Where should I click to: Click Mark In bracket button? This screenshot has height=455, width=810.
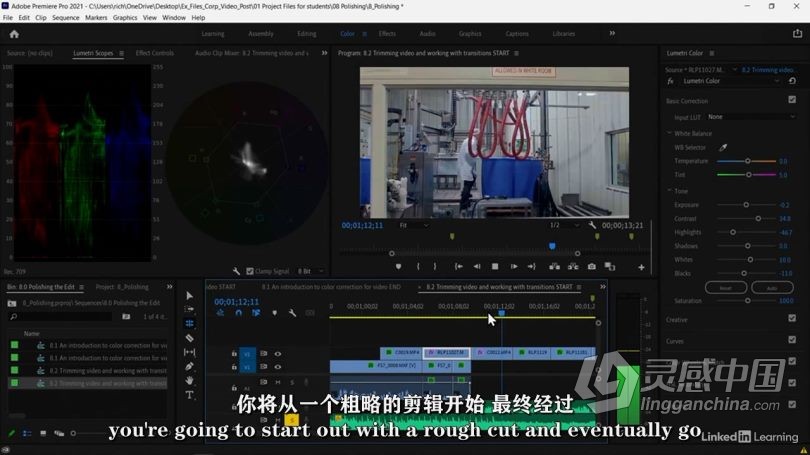pos(418,266)
